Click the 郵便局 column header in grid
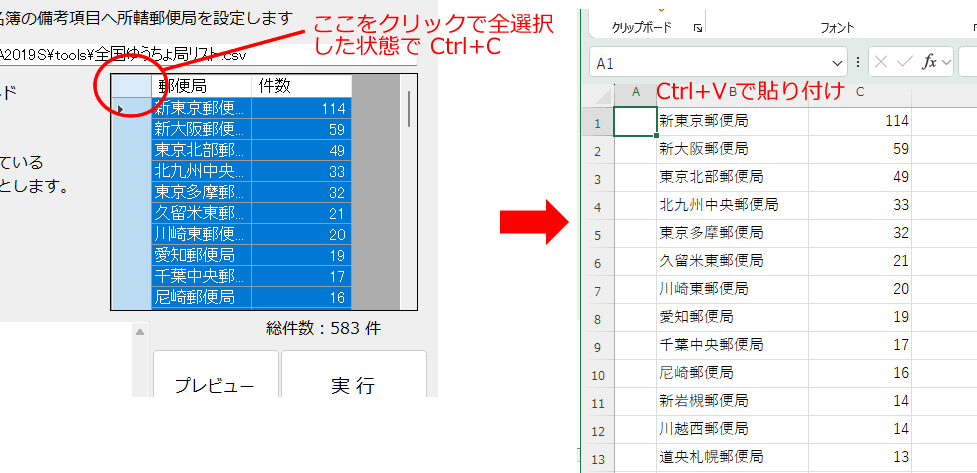Viewport: 977px width, 473px height. (x=200, y=86)
